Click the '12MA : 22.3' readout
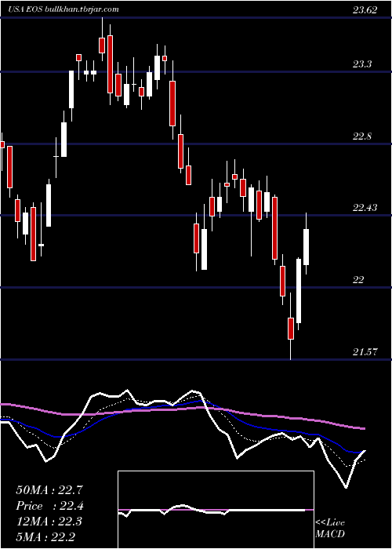Image resolution: width=392 pixels, height=549 pixels. coord(49,522)
